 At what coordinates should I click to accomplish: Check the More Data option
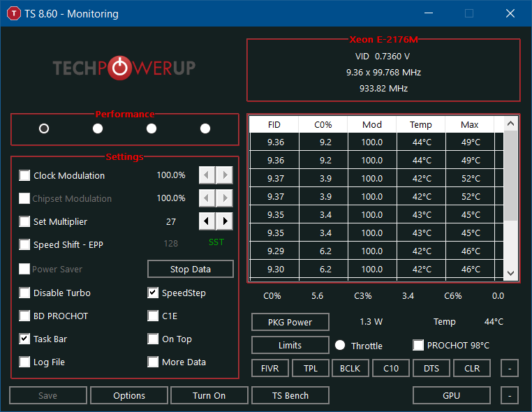pyautogui.click(x=153, y=362)
